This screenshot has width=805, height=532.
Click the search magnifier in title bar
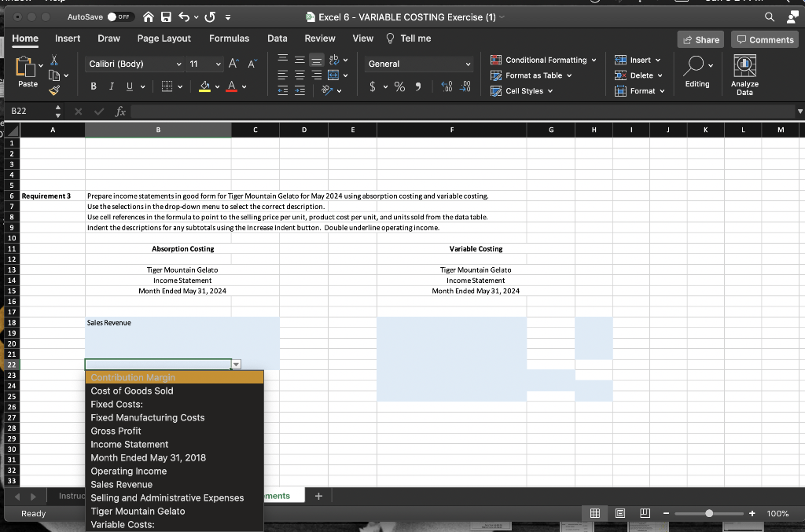[769, 17]
